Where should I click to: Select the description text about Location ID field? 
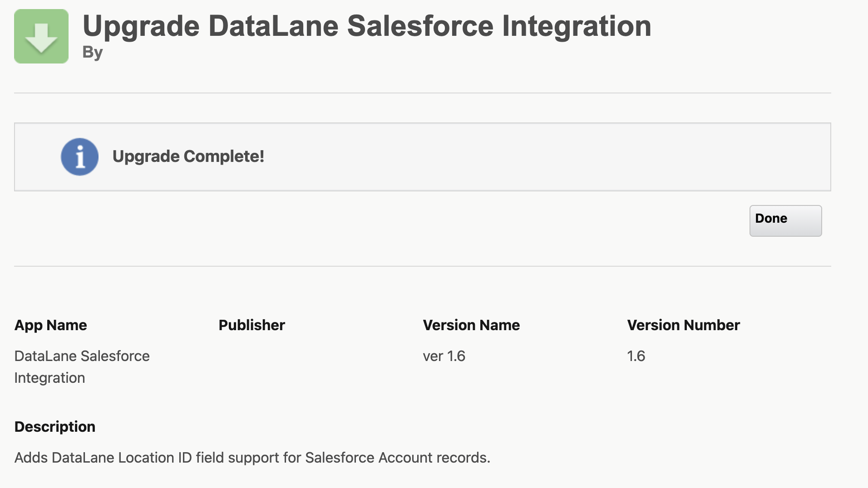click(x=252, y=458)
